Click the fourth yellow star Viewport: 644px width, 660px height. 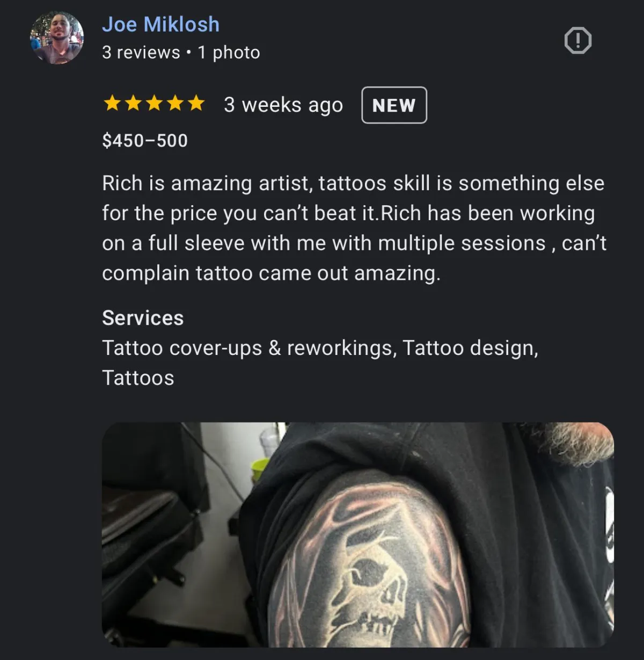point(175,103)
